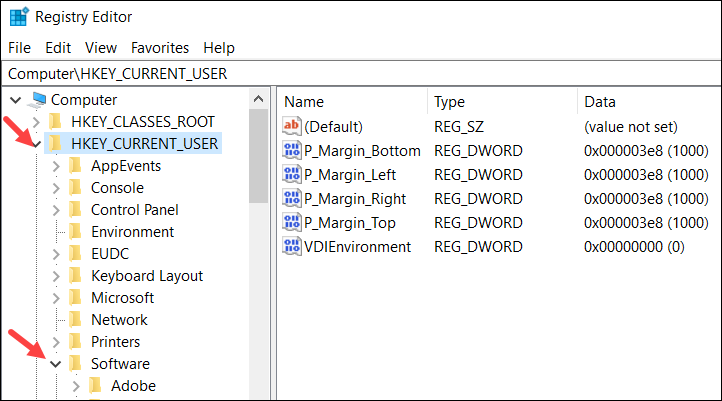Click the tree pane scrollbar thumb

[x=258, y=157]
